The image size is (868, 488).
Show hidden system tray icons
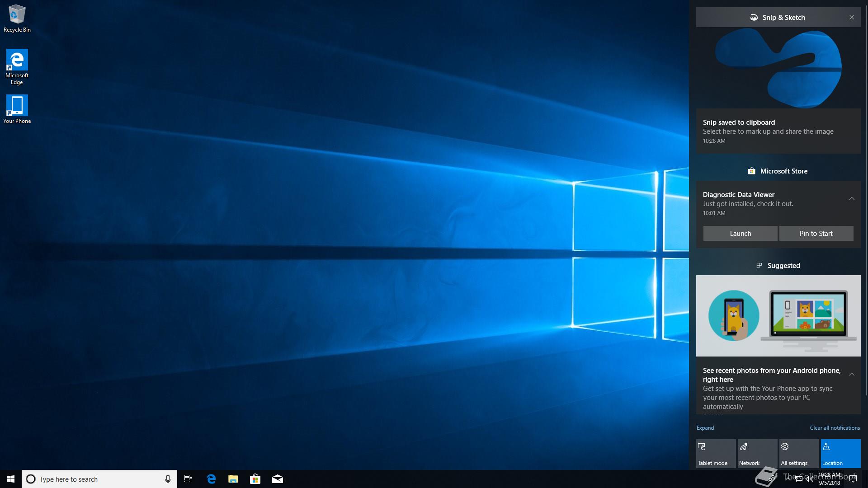coord(788,479)
